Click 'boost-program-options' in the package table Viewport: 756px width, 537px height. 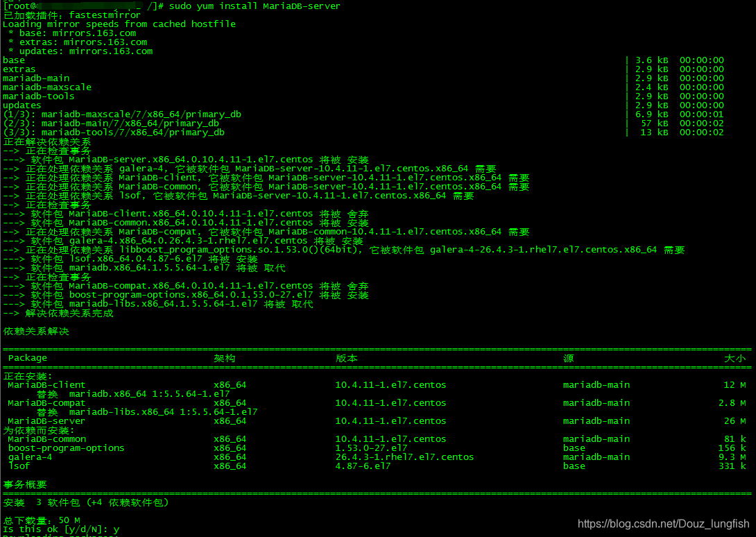(x=66, y=448)
